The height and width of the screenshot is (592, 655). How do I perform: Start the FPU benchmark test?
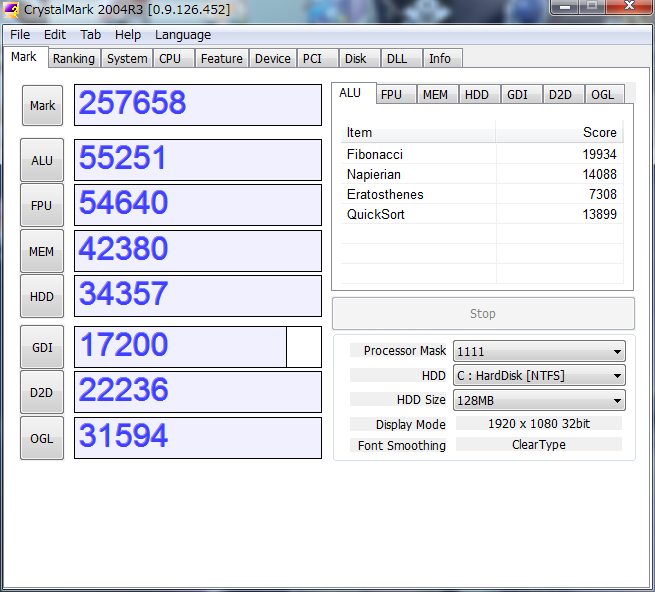click(42, 205)
